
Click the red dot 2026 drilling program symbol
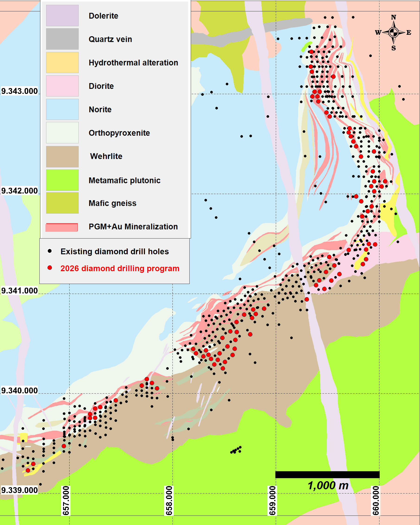(50, 268)
